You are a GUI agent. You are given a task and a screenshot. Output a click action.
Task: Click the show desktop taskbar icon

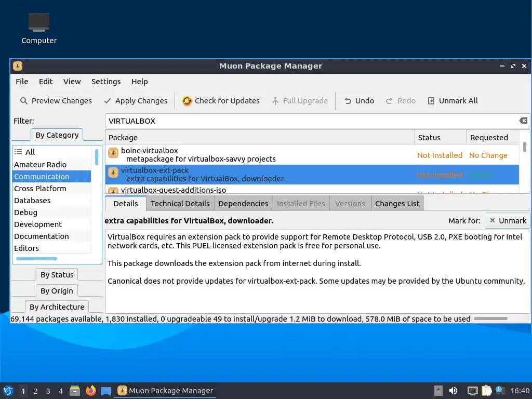106,391
